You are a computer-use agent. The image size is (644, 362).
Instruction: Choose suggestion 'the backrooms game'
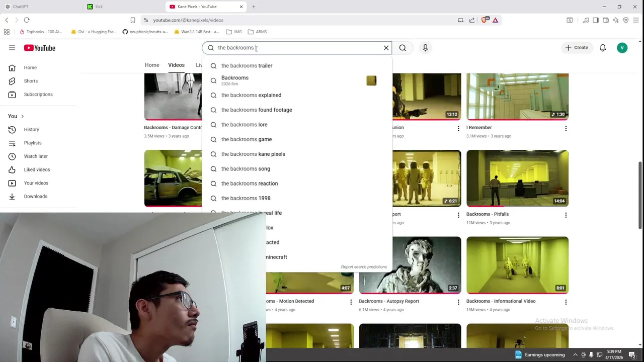click(297, 139)
